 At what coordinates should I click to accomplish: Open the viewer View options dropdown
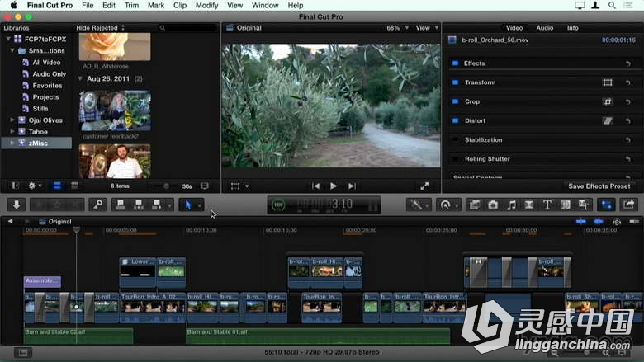pos(427,28)
